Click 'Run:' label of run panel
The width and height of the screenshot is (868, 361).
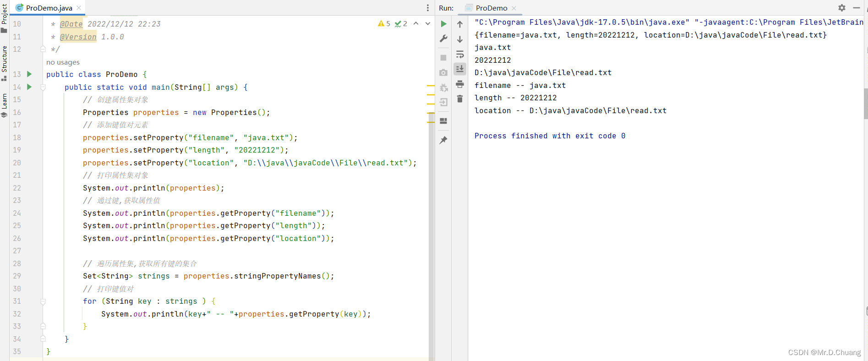click(446, 8)
